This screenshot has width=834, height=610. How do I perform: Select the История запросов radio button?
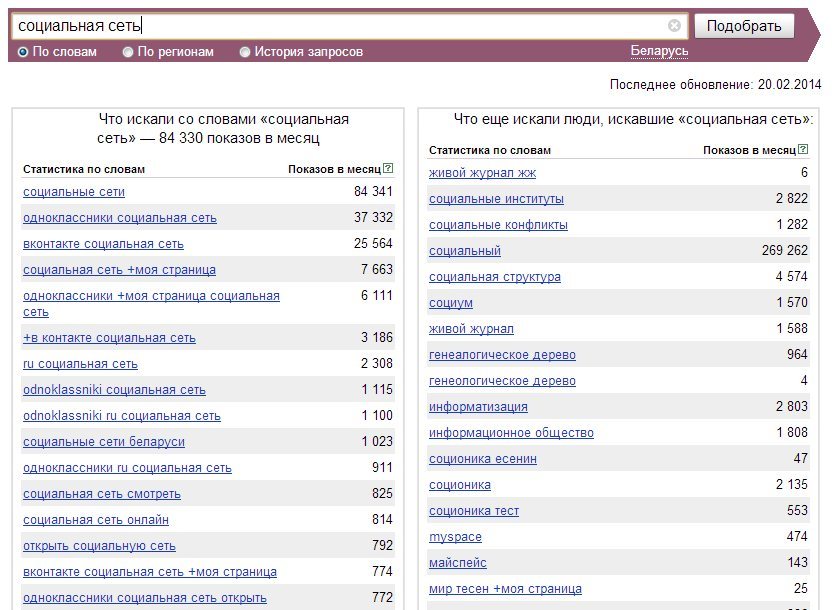click(x=245, y=52)
